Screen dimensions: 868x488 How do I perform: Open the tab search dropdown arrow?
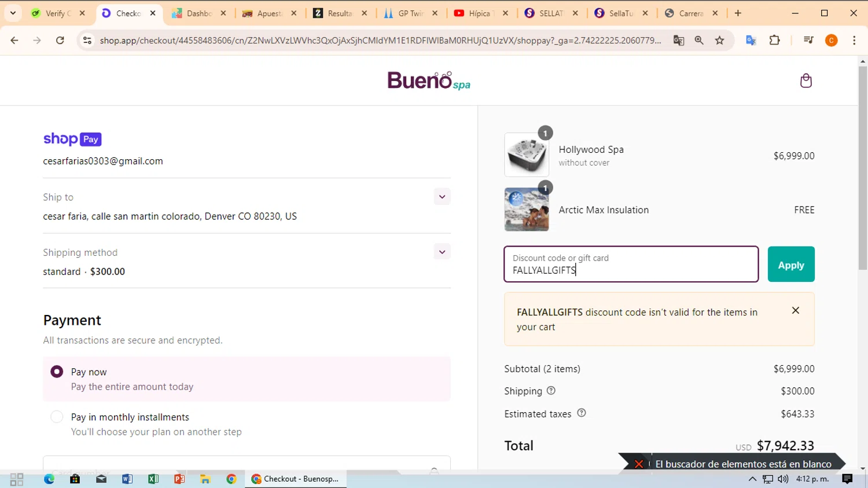point(13,13)
